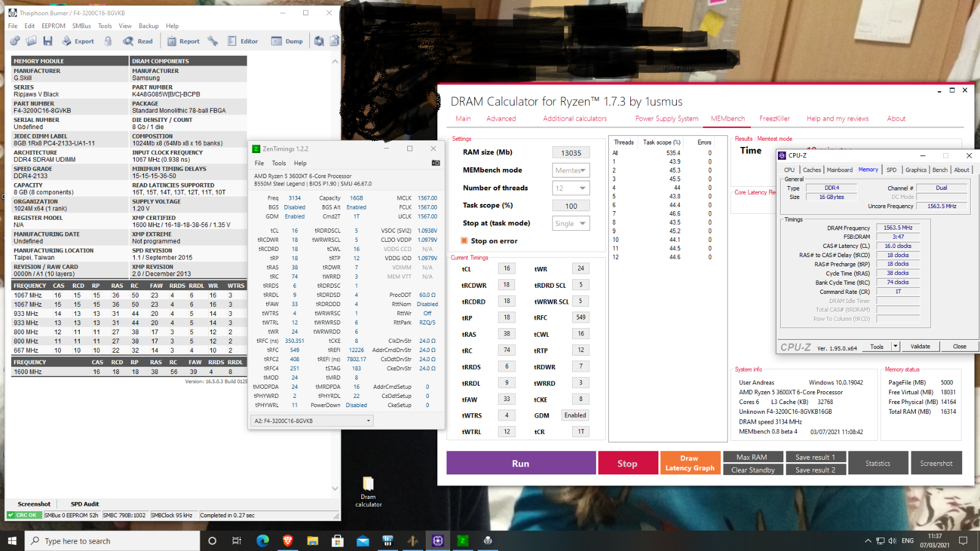This screenshot has width=980, height=551.
Task: Click the Thaiphoon Burner title bar app icon
Action: (x=12, y=12)
